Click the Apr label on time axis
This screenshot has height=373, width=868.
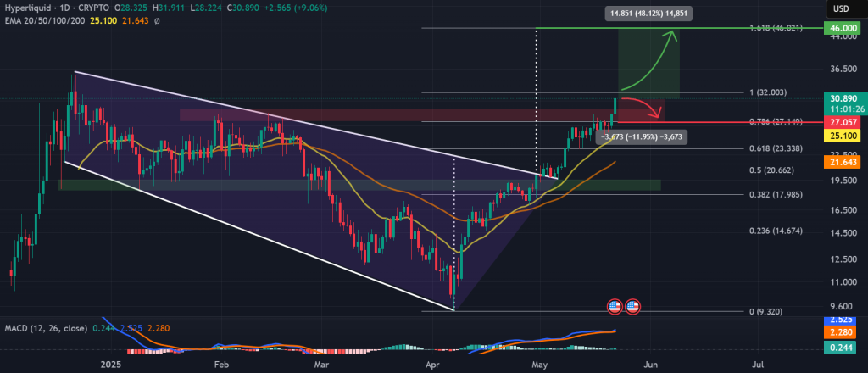click(433, 365)
